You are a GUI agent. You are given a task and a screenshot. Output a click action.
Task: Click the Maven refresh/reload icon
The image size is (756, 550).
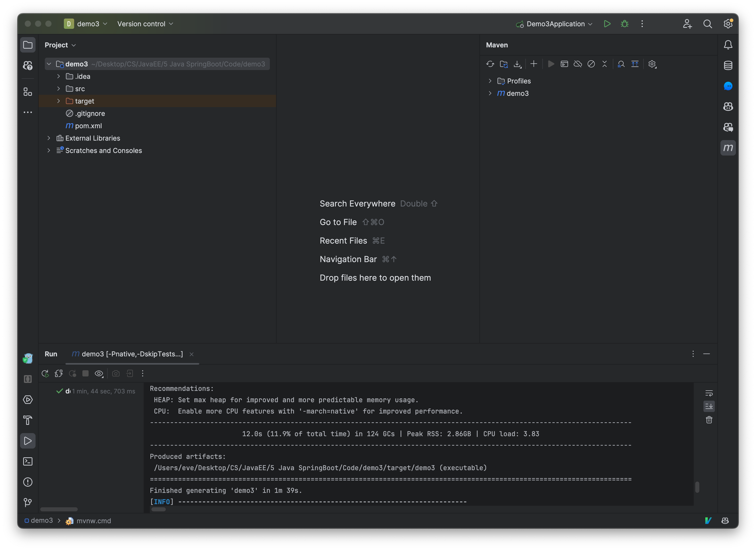point(489,63)
